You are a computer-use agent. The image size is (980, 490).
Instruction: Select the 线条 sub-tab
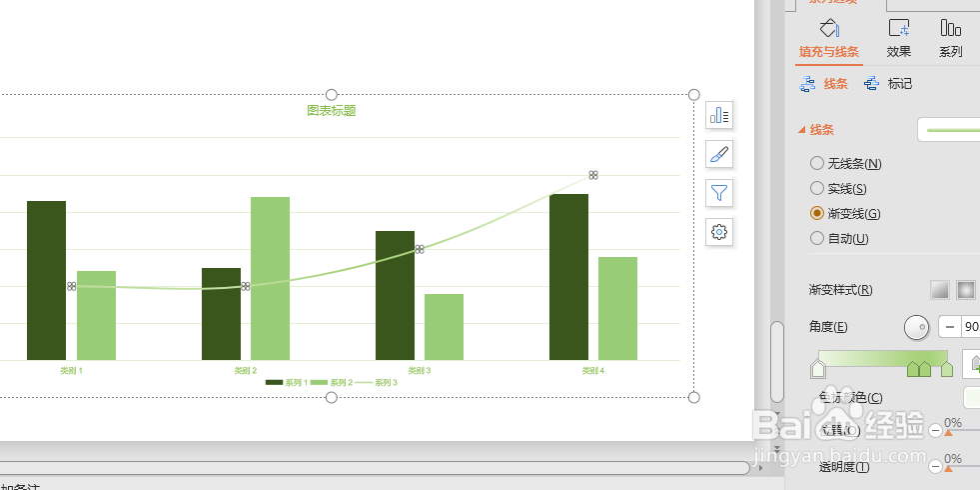pos(824,84)
